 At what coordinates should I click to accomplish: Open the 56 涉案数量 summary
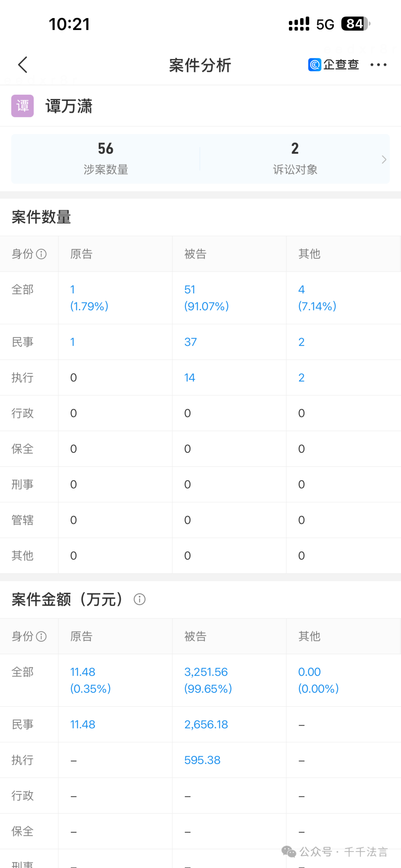pyautogui.click(x=106, y=159)
